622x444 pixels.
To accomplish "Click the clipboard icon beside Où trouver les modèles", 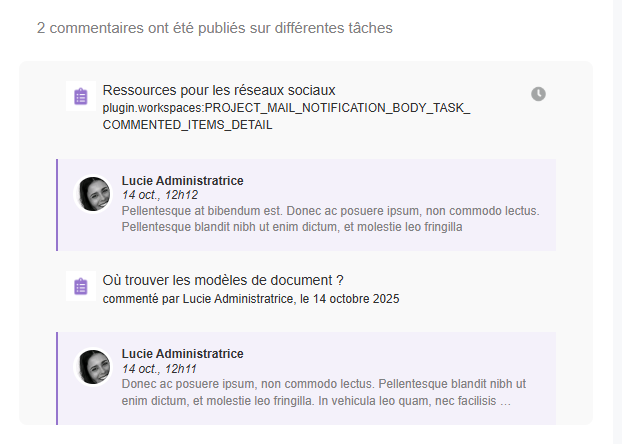I will 81,286.
